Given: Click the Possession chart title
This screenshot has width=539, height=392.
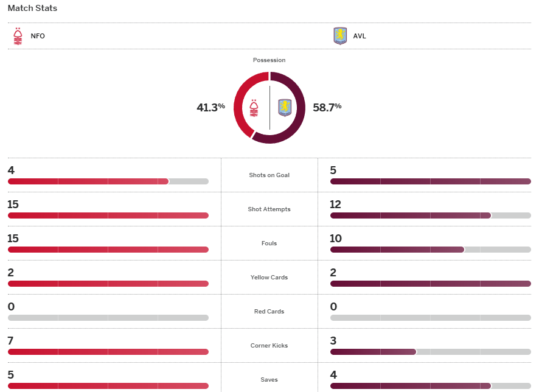Looking at the screenshot, I should [x=269, y=60].
